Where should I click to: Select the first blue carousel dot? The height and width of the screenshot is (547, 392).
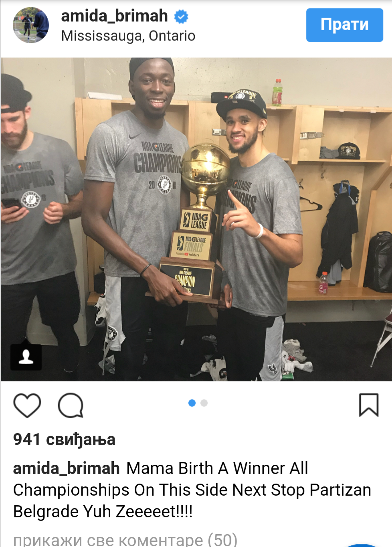click(192, 403)
